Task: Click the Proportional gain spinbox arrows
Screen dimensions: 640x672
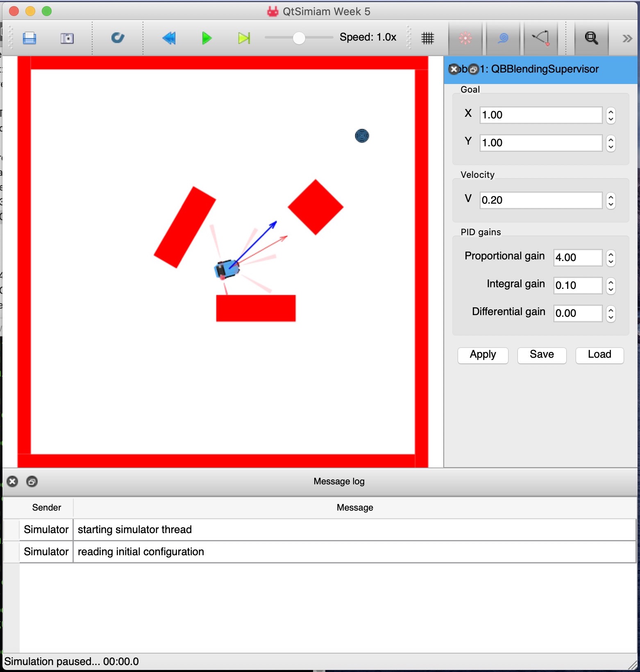Action: tap(610, 258)
